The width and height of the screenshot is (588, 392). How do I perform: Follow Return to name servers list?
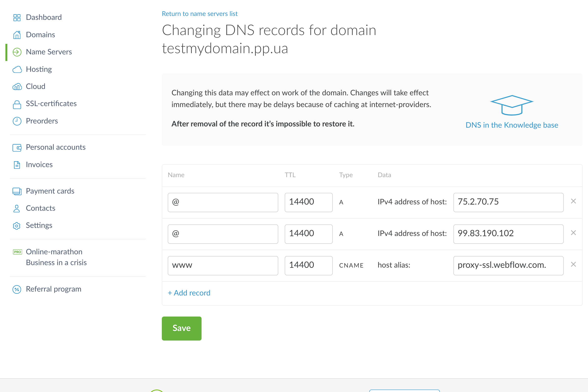(x=199, y=14)
